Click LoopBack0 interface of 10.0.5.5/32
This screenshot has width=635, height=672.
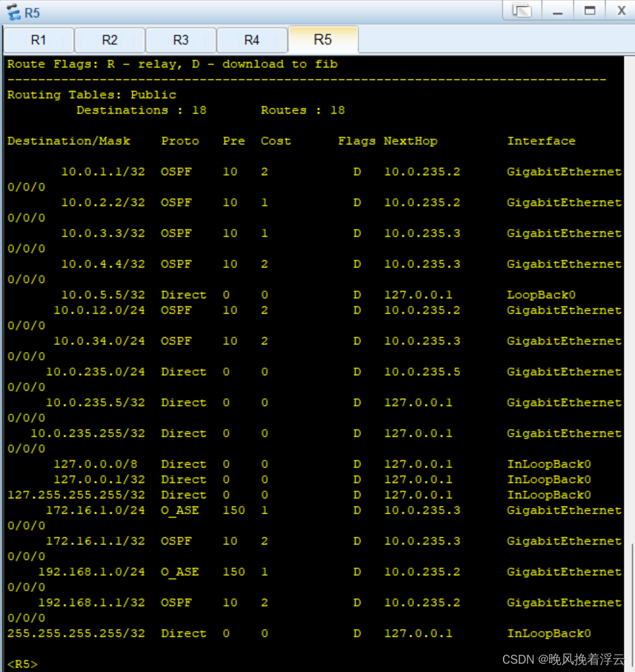(x=541, y=295)
